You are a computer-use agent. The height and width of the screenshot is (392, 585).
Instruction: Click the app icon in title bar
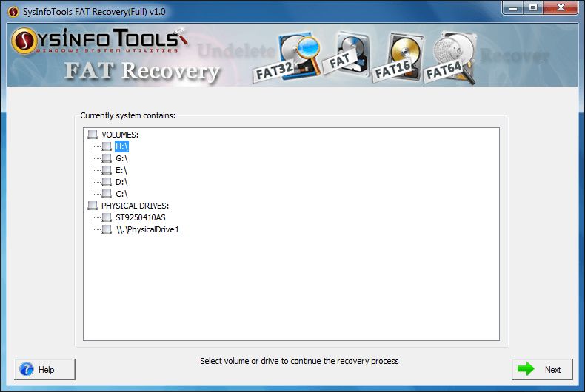coord(13,12)
